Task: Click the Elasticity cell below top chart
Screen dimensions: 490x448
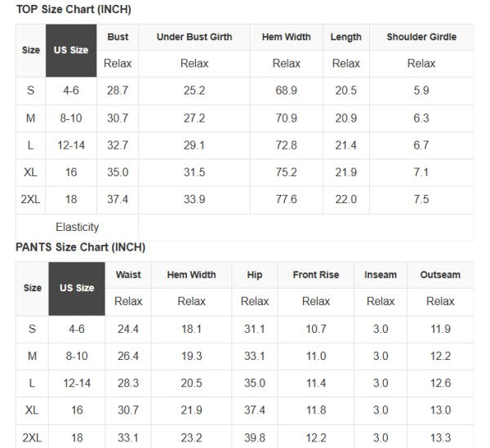Action: pos(78,227)
